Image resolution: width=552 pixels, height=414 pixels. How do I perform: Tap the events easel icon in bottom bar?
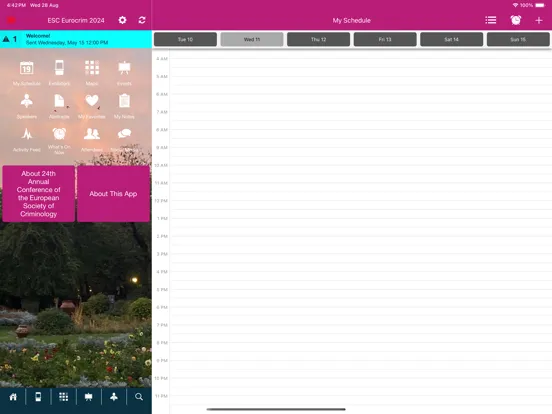click(x=89, y=397)
